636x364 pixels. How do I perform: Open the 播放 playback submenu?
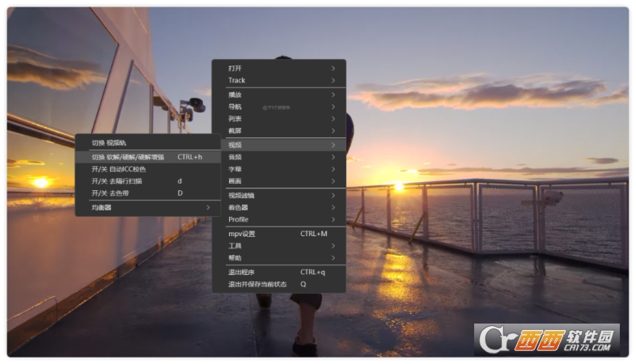tap(278, 95)
